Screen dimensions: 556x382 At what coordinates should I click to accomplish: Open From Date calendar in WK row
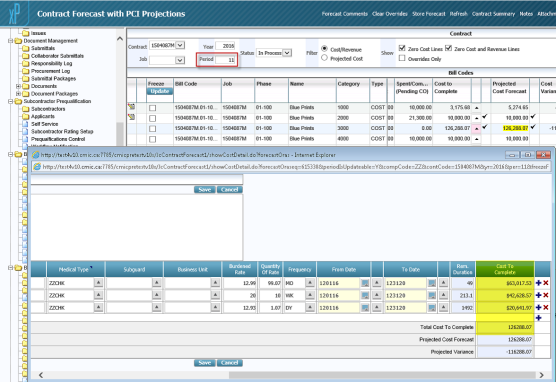coord(365,295)
